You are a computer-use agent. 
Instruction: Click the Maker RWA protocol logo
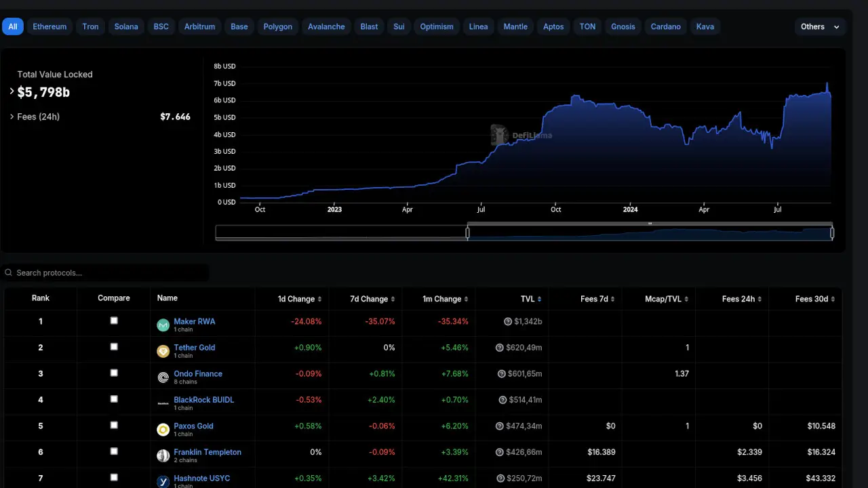[163, 325]
